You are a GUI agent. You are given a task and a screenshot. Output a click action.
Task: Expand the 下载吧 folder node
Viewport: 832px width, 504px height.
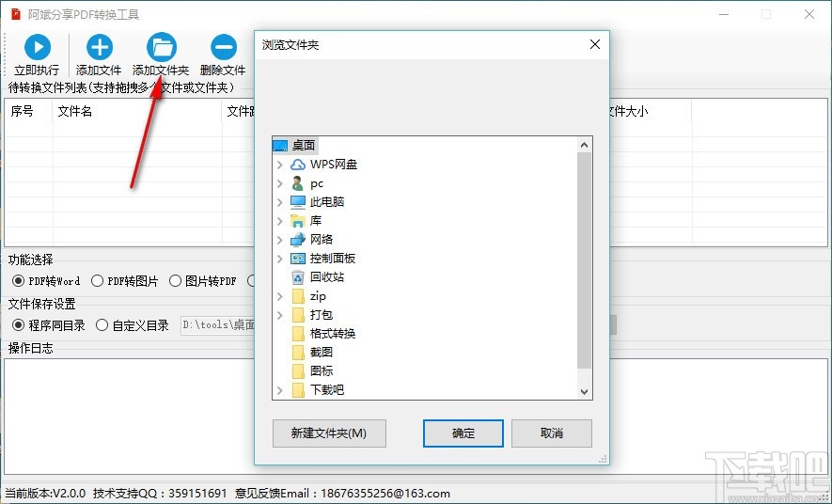click(279, 390)
